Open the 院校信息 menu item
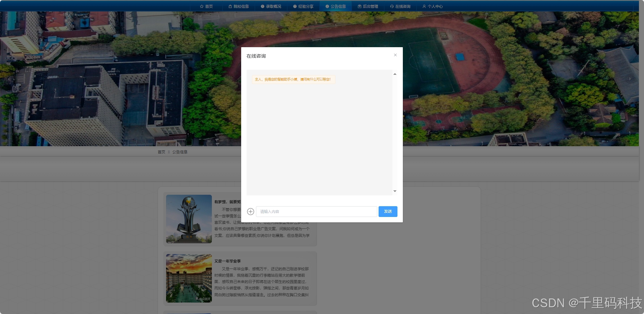 (238, 6)
